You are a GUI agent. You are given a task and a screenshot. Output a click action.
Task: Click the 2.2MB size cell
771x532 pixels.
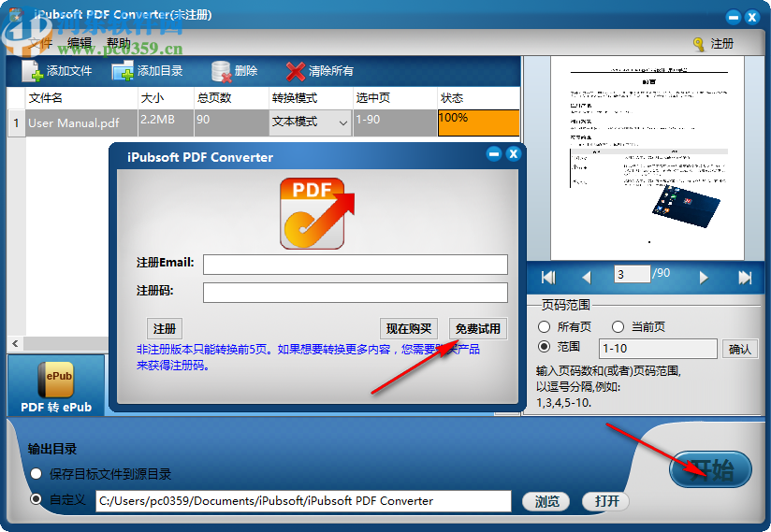pos(166,122)
